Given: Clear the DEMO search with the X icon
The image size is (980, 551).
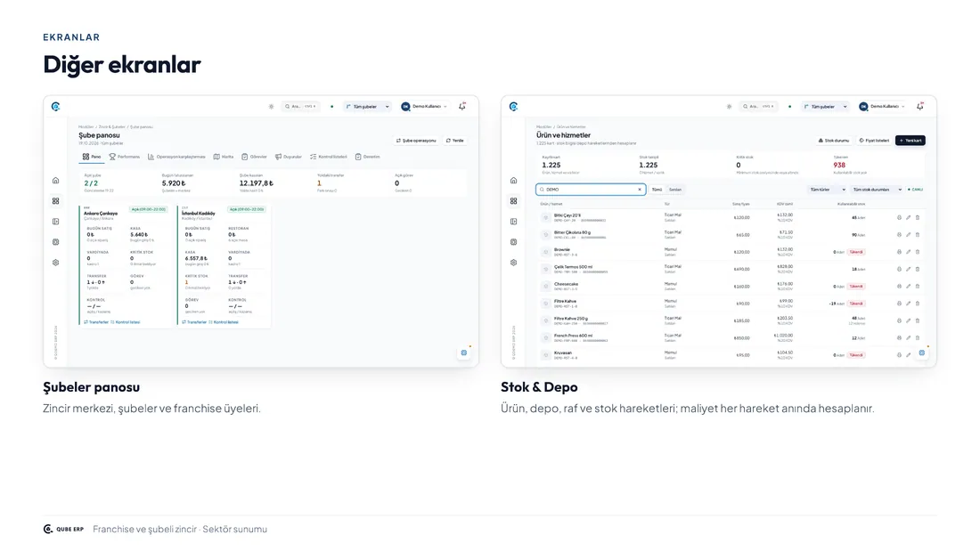Looking at the screenshot, I should coord(640,190).
